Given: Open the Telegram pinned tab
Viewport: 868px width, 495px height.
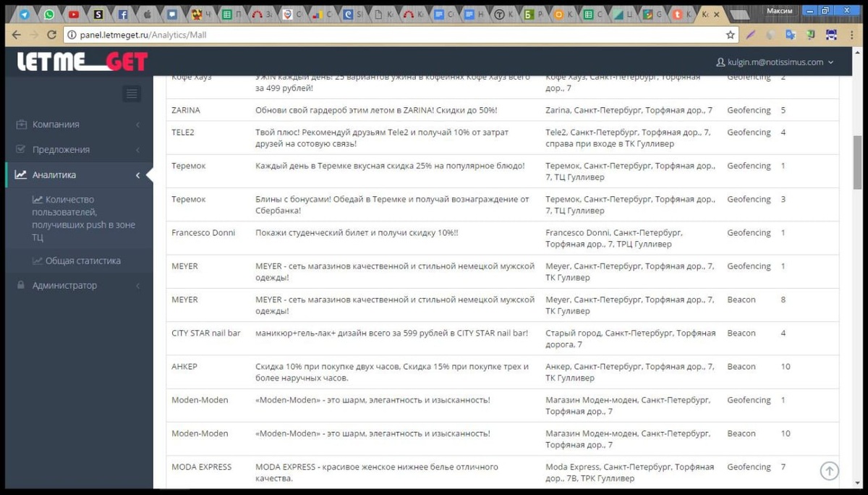Looking at the screenshot, I should pyautogui.click(x=24, y=14).
